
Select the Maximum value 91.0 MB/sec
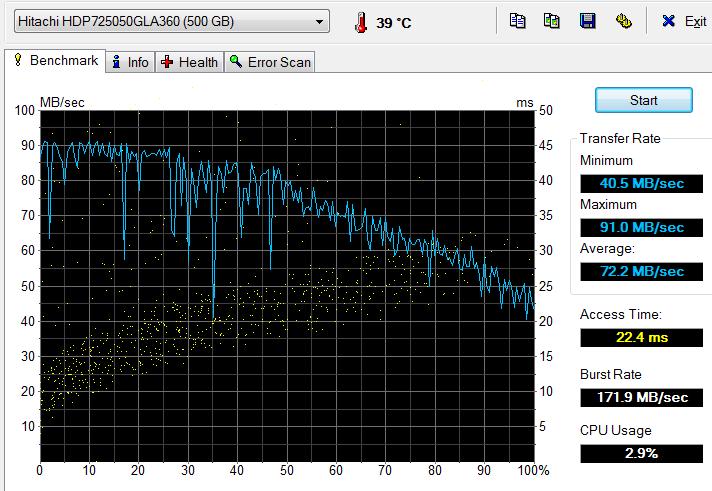pyautogui.click(x=641, y=227)
